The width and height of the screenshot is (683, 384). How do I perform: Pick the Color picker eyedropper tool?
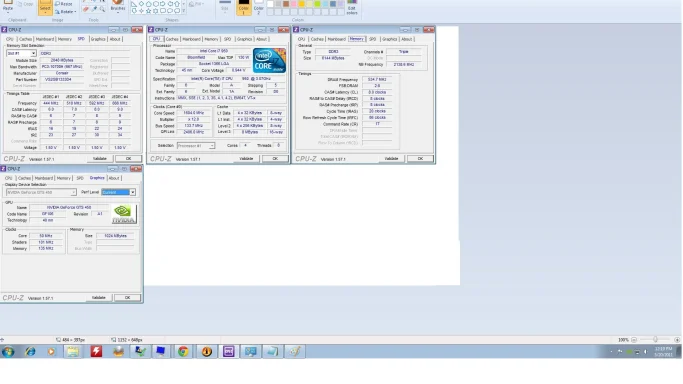94,9
